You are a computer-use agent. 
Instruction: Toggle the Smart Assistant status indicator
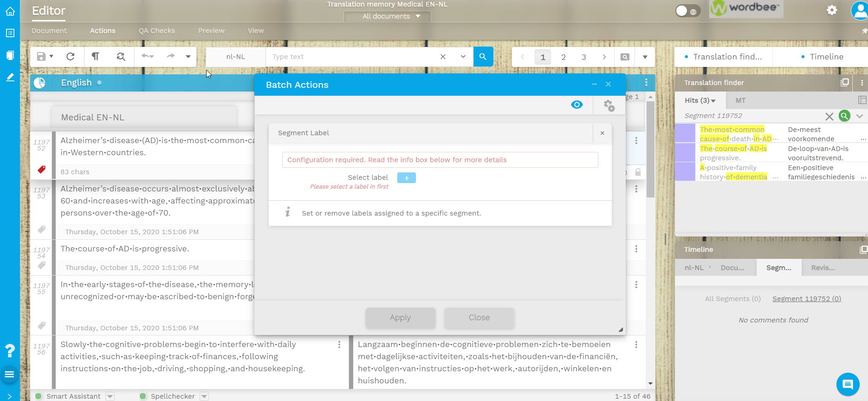click(x=39, y=396)
